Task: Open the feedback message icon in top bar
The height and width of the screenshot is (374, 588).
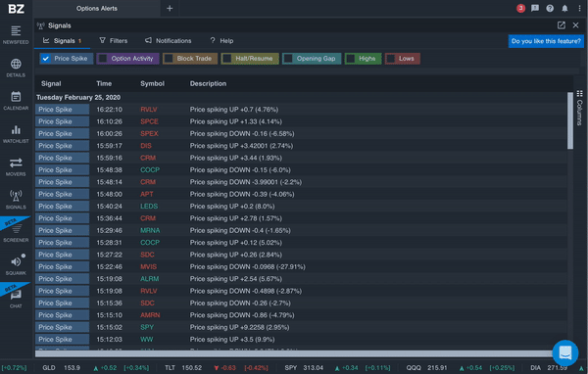Action: [x=535, y=8]
